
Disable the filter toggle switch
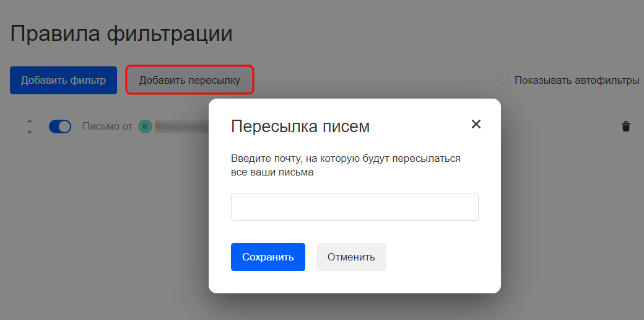tap(60, 127)
